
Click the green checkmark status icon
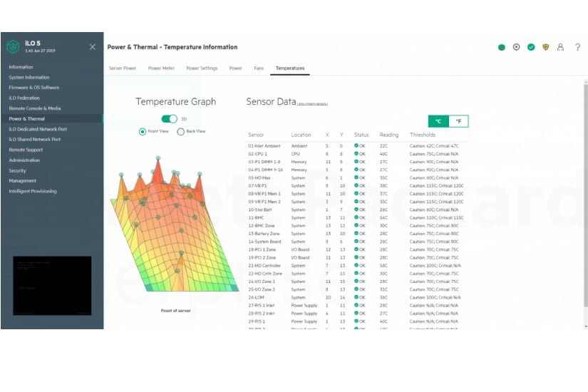point(531,47)
